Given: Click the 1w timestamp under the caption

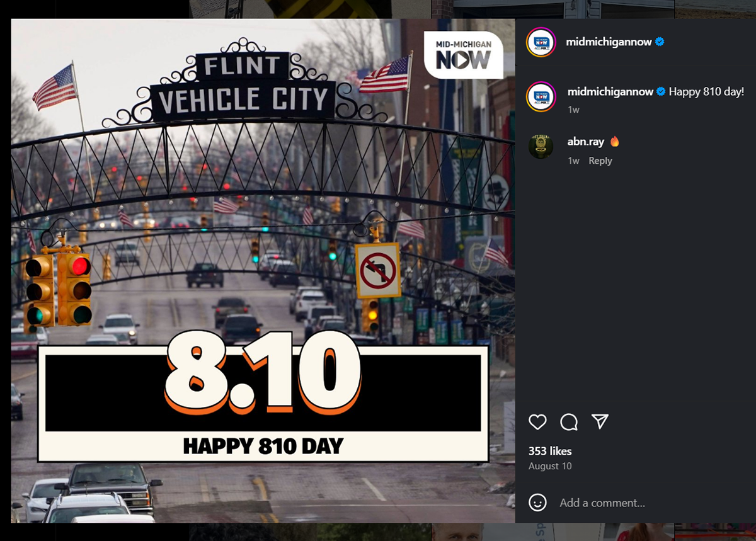Looking at the screenshot, I should 573,109.
